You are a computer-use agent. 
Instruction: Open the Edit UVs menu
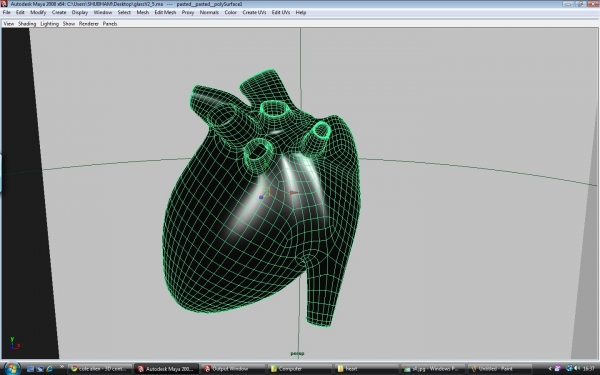click(x=280, y=12)
